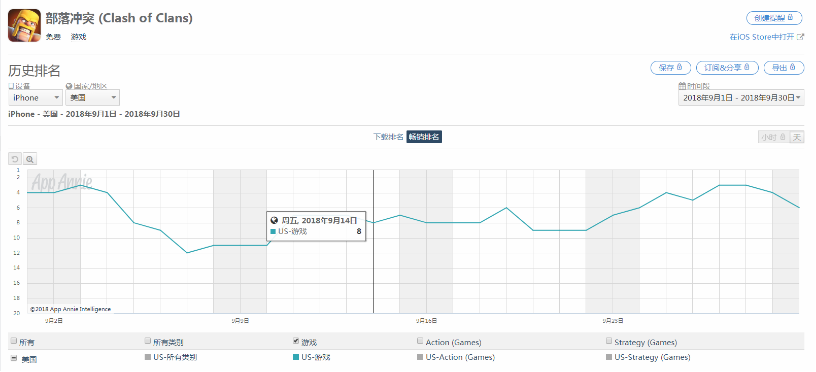Viewport: 816px width, 372px height.
Task: Click the globe icon next to country label
Action: [68, 86]
